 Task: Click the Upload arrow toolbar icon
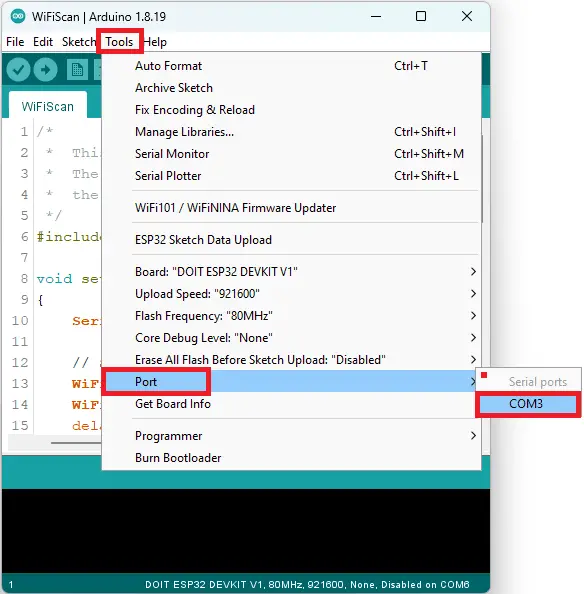tap(45, 69)
